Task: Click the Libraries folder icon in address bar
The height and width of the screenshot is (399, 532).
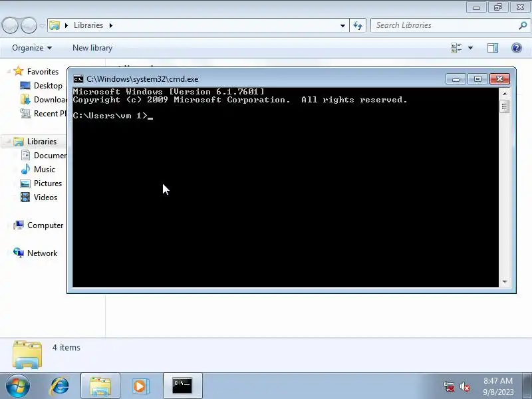Action: [x=55, y=25]
